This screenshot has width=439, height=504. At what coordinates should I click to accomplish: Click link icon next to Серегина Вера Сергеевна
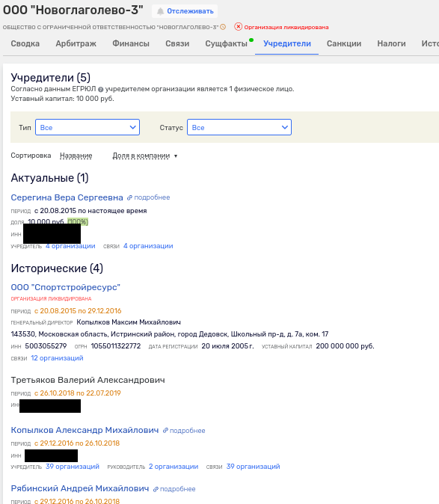(129, 197)
